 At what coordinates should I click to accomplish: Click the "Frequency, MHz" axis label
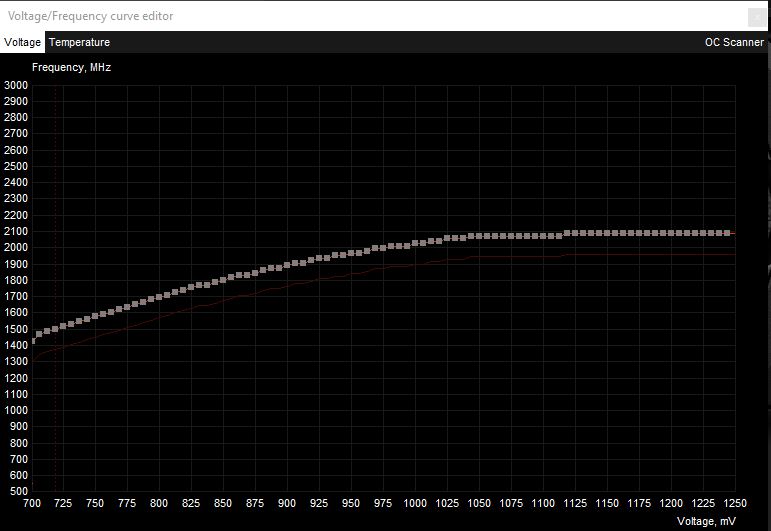click(71, 67)
